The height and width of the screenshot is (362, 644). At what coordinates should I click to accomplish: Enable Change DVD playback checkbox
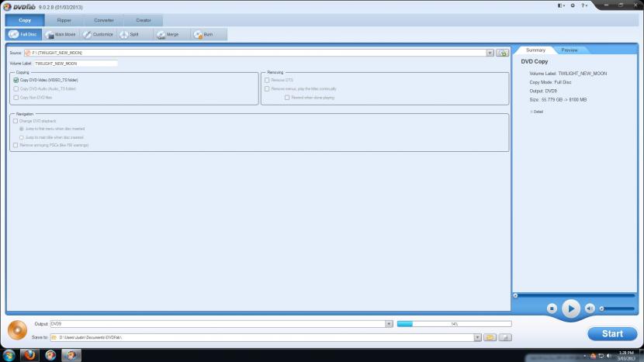click(x=16, y=121)
